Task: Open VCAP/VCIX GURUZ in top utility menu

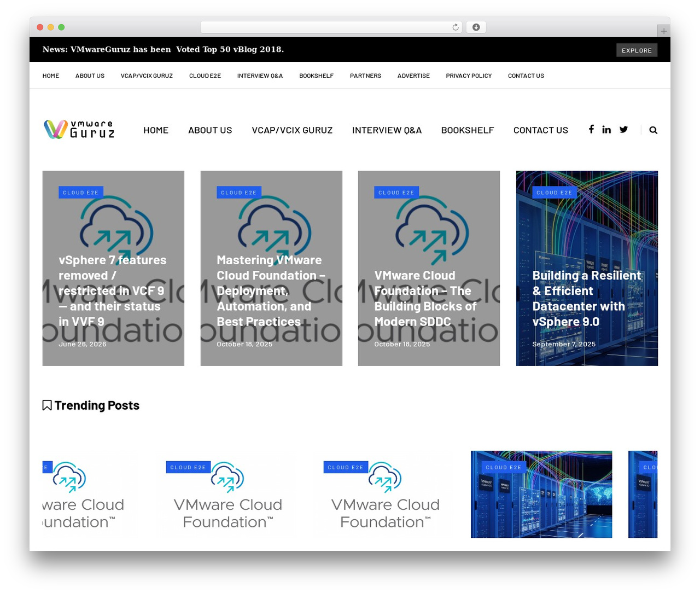Action: [147, 76]
